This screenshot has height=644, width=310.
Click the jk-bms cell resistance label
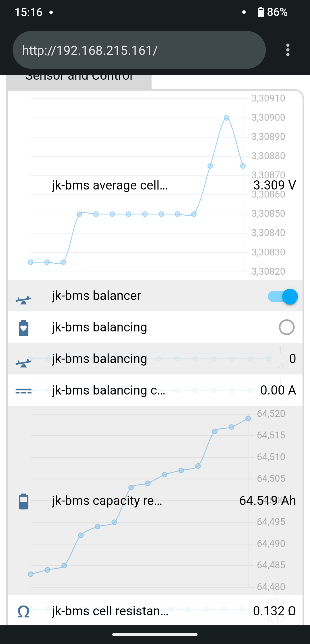tap(110, 611)
